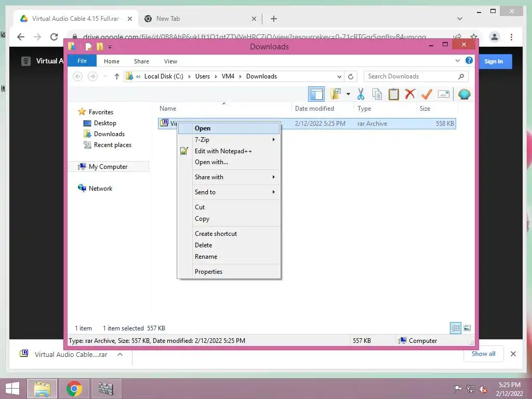Open Properties from the context menu
Viewport: 532px width, 399px height.
(x=229, y=271)
